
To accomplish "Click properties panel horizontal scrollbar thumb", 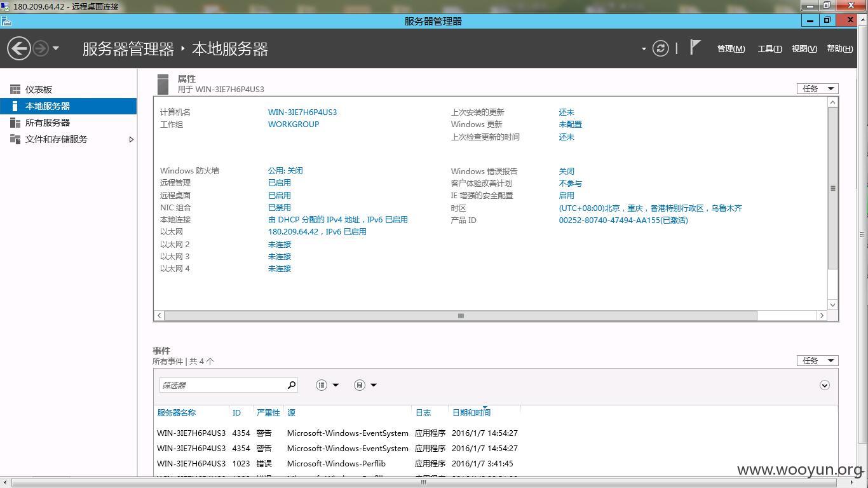I will point(461,315).
